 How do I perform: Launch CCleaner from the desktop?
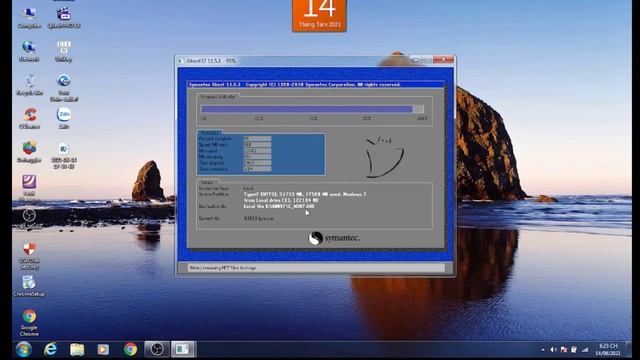coord(29,118)
